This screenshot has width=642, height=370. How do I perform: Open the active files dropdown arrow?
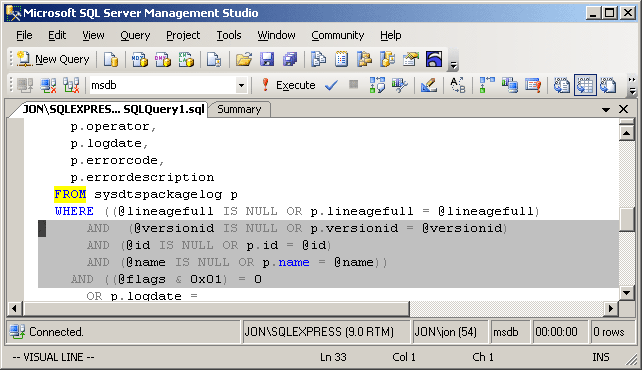[x=606, y=110]
